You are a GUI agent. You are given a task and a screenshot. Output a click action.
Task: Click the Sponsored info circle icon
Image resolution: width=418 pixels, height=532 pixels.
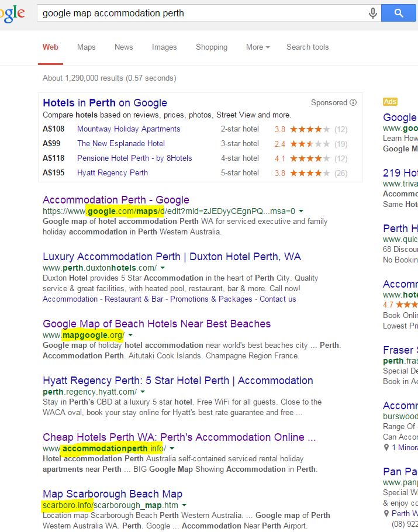(353, 102)
